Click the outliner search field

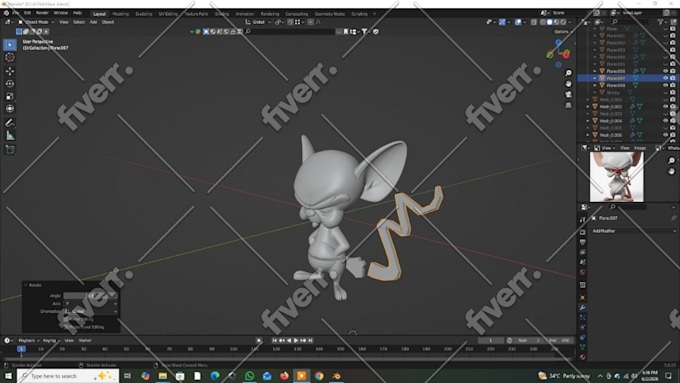[x=631, y=22]
